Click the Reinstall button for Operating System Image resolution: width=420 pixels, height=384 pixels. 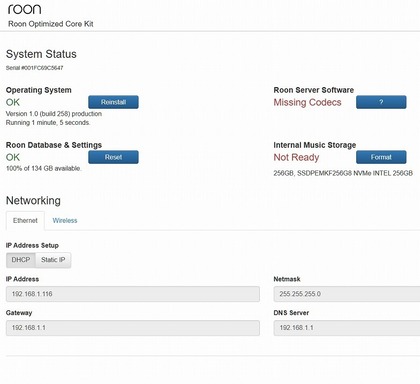coord(113,102)
